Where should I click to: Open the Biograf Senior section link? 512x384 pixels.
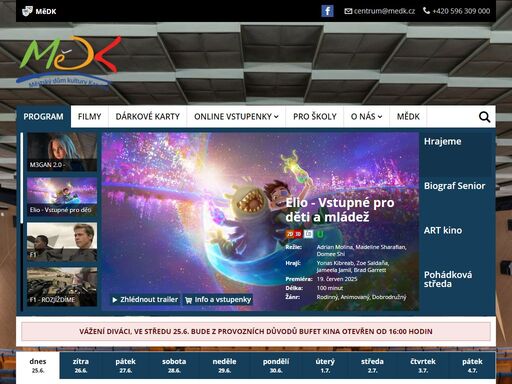coord(454,186)
